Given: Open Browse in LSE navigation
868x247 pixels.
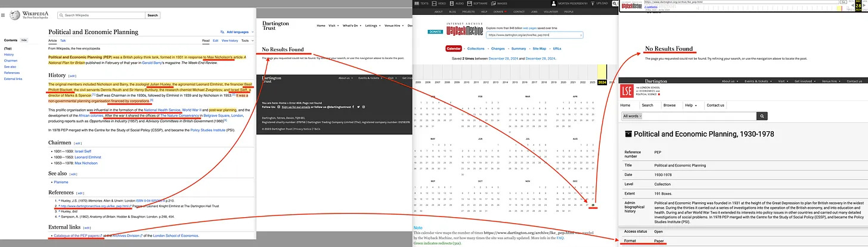Looking at the screenshot, I should coord(669,105).
